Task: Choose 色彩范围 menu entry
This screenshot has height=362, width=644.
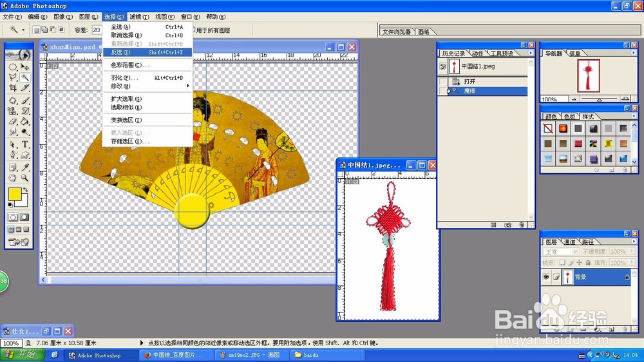Action: (x=147, y=65)
